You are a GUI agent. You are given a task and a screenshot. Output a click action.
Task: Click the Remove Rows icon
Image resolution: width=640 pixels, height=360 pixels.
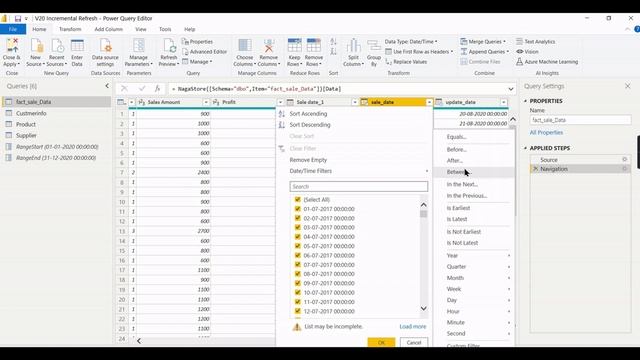(313, 52)
